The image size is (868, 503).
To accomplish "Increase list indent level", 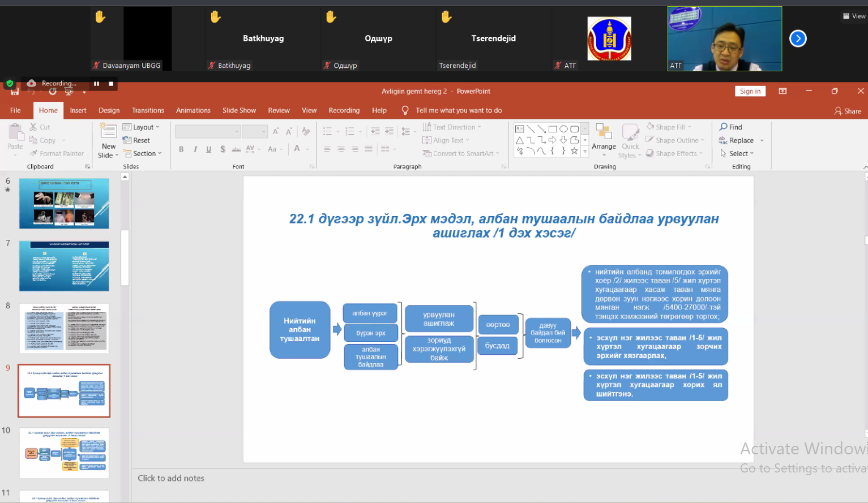I will 389,131.
